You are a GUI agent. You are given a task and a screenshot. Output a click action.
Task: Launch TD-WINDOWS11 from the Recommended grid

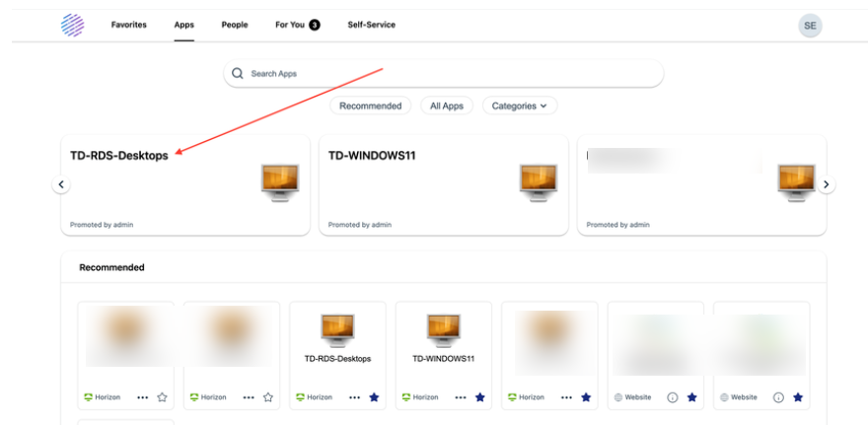443,330
